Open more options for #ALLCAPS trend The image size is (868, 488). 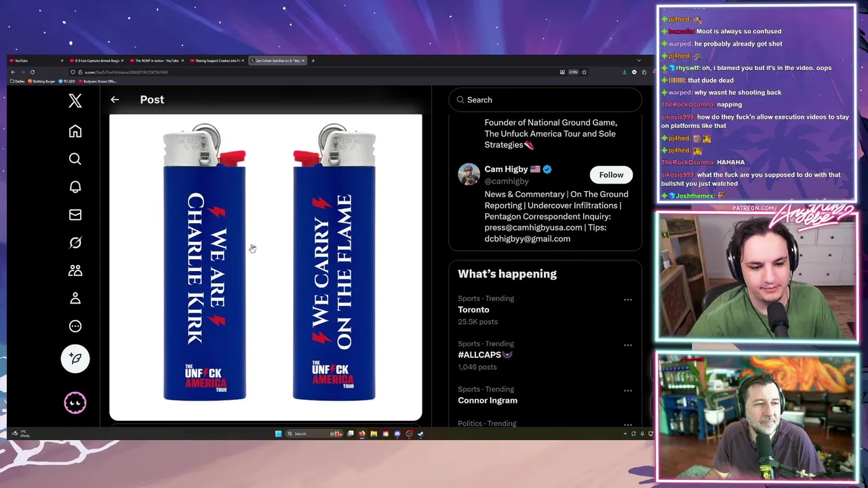(628, 345)
